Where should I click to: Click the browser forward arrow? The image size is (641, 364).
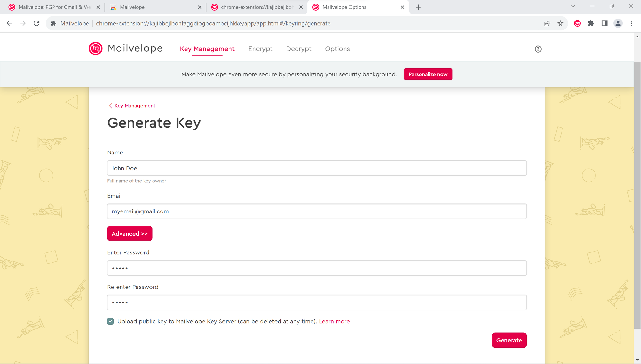[23, 23]
